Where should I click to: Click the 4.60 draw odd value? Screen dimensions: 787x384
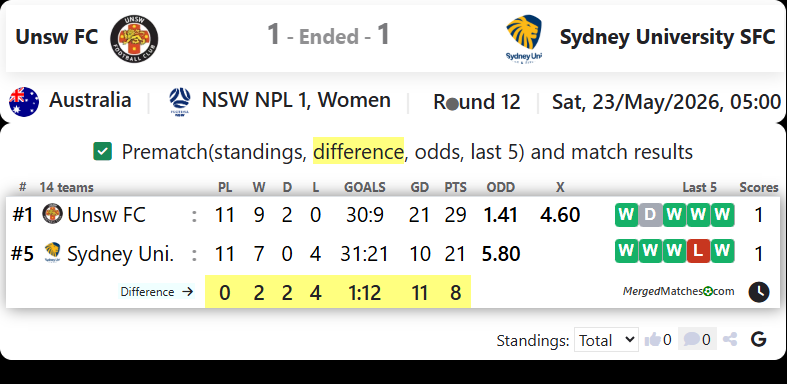[x=560, y=215]
